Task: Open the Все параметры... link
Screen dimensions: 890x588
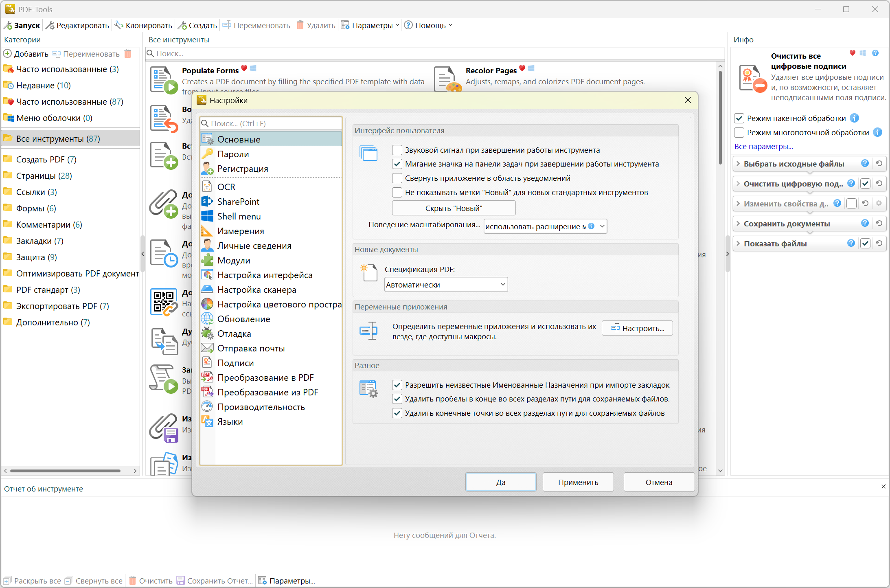Action: pyautogui.click(x=763, y=147)
